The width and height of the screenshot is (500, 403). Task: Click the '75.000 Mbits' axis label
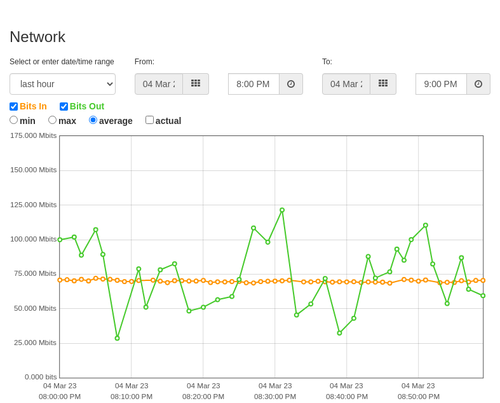(35, 274)
